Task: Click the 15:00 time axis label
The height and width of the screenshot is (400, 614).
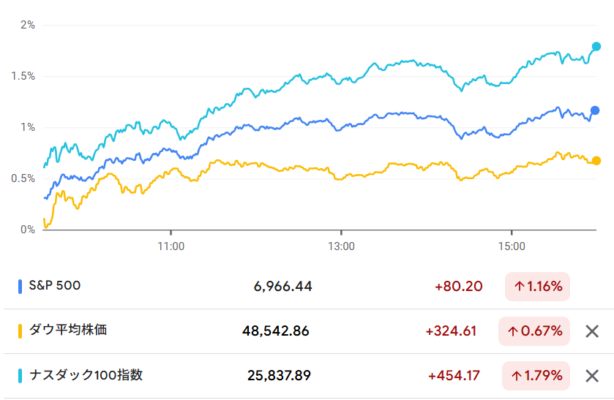Action: [511, 244]
